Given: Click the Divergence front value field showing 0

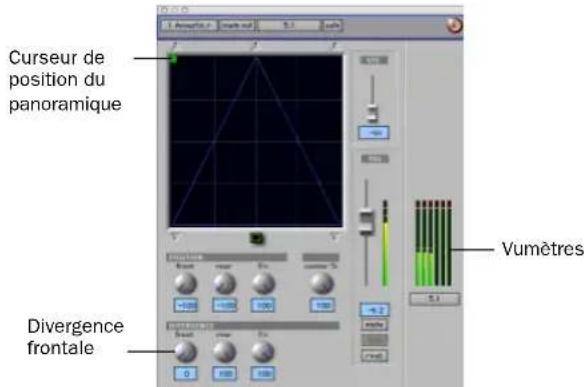Looking at the screenshot, I should point(186,374).
